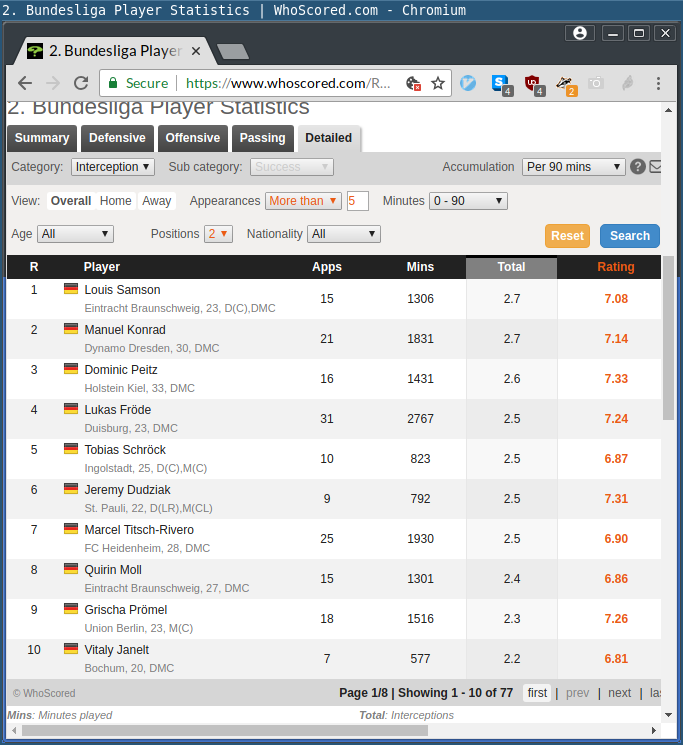Click the scroll up arrow of the page scrollbar
Viewport: 683px width, 745px height.
(x=668, y=110)
